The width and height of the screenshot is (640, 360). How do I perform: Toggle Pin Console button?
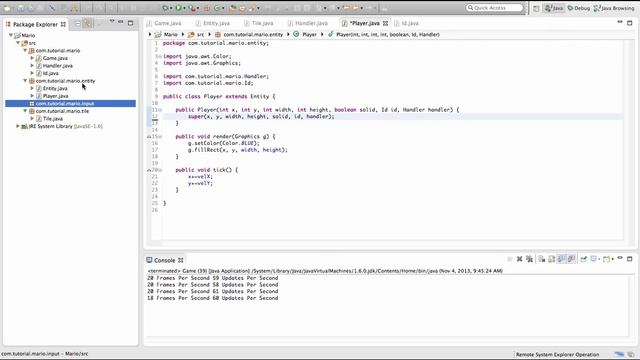(x=584, y=259)
